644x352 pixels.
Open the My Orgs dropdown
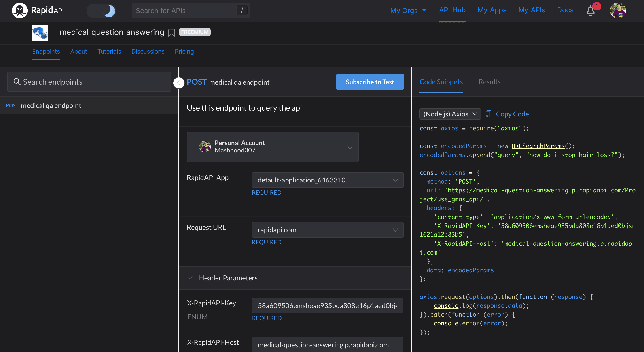pos(408,11)
